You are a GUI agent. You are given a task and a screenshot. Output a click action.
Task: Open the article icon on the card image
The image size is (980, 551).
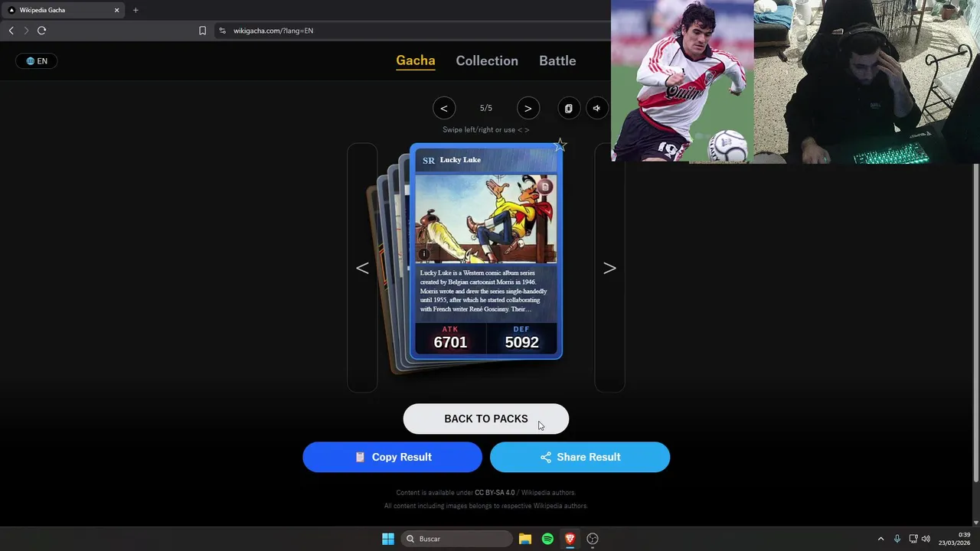pyautogui.click(x=545, y=186)
